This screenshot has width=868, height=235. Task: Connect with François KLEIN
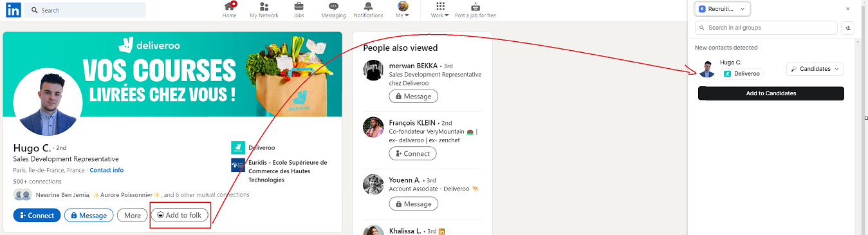click(x=412, y=153)
